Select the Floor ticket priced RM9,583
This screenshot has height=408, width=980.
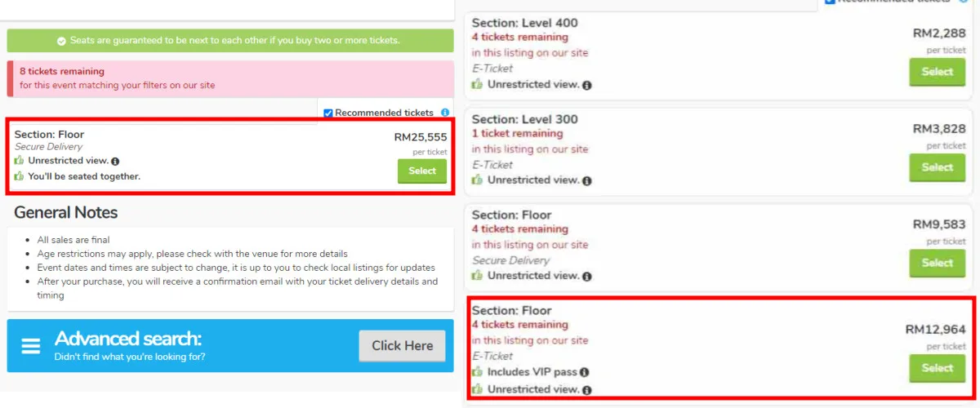937,263
